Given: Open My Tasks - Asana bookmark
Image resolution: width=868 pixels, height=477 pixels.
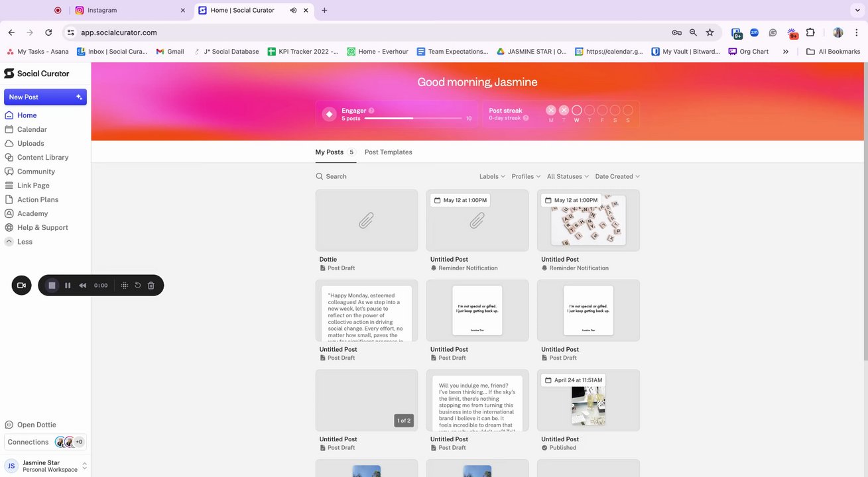Looking at the screenshot, I should coord(38,51).
